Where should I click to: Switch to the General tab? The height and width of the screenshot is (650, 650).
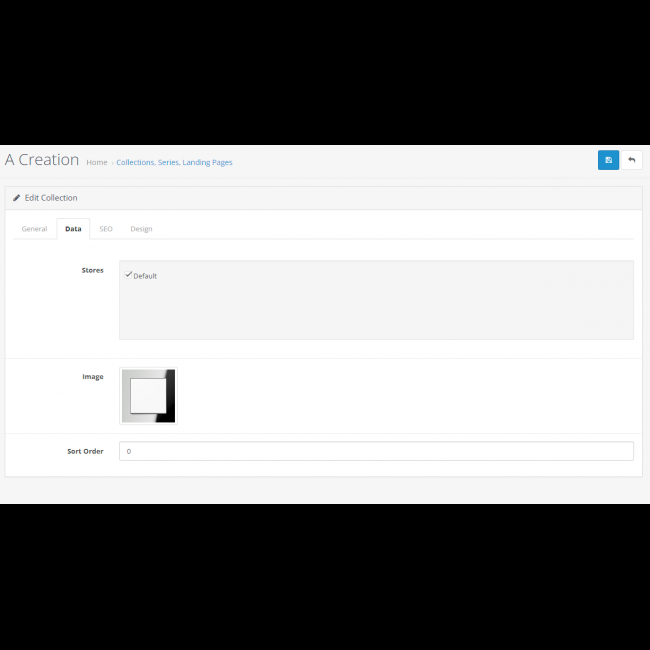click(x=34, y=229)
